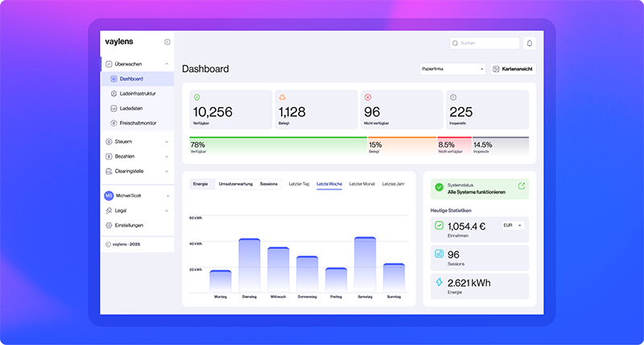The width and height of the screenshot is (644, 345).
Task: Click the Clearingstelle icon
Action: pyautogui.click(x=109, y=171)
